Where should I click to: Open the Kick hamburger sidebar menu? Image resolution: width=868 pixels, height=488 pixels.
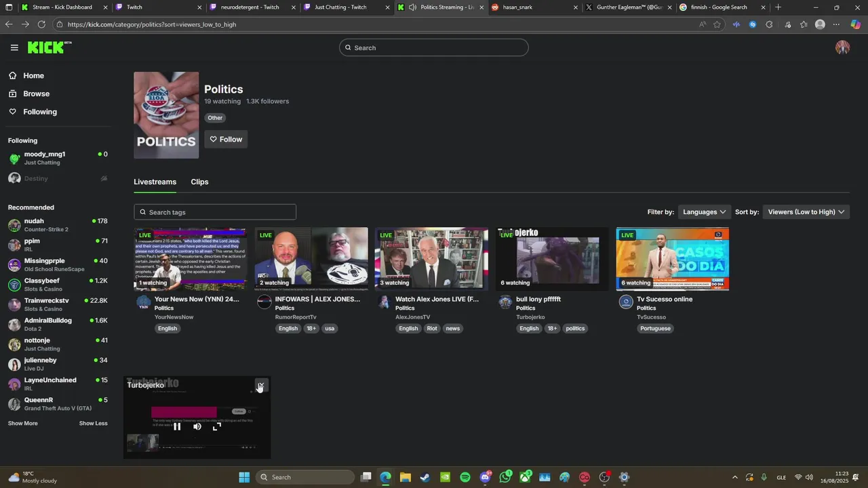(x=14, y=47)
